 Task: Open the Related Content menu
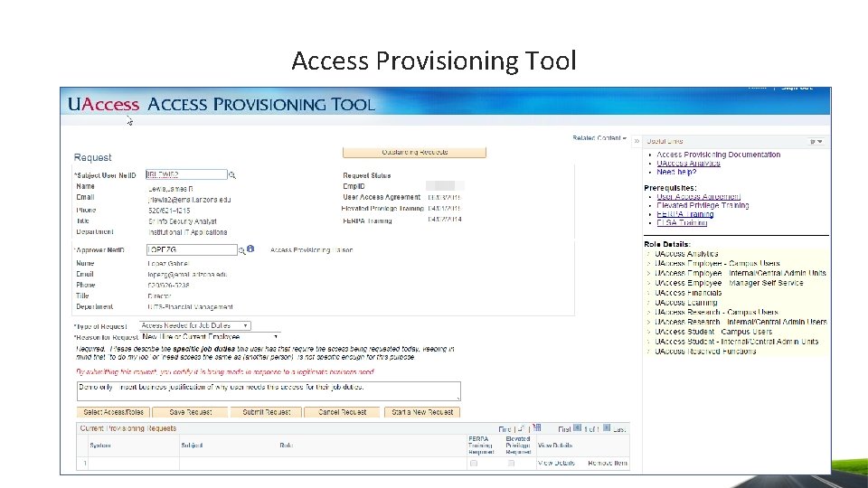tap(599, 138)
